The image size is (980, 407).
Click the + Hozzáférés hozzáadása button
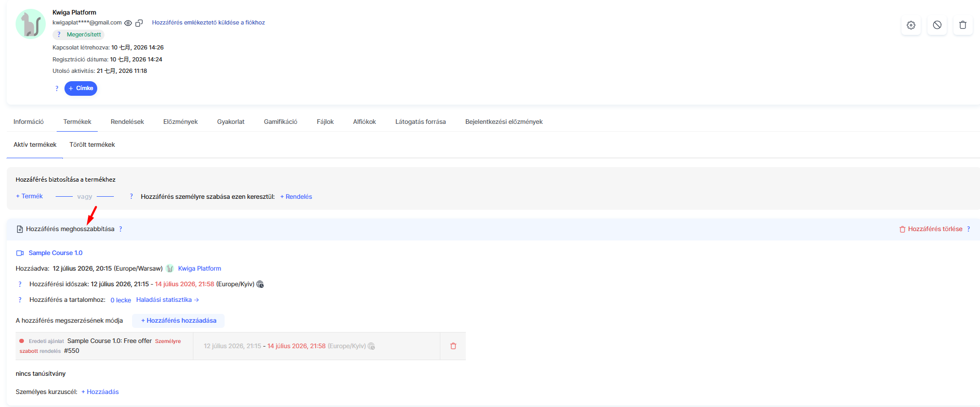coord(178,321)
